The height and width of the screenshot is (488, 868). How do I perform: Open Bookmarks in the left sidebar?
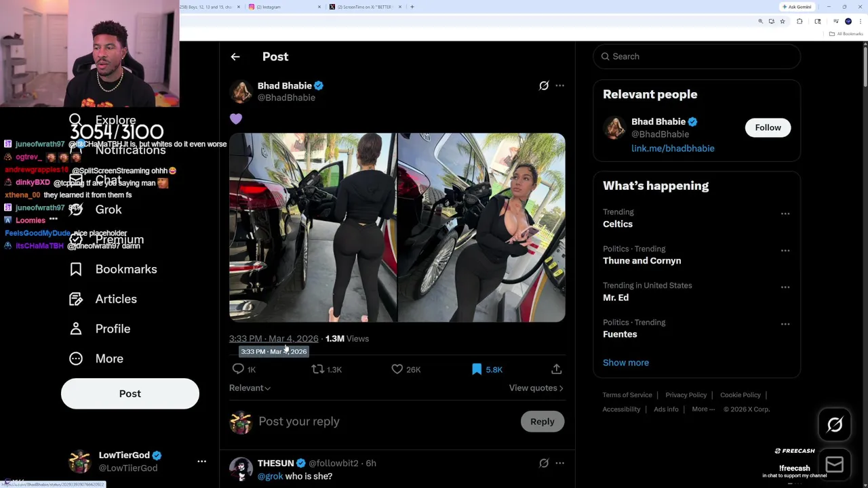(125, 269)
